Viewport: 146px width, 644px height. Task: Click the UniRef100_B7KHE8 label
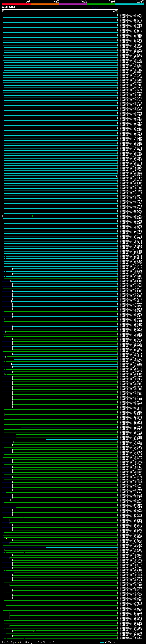coord(131,316)
